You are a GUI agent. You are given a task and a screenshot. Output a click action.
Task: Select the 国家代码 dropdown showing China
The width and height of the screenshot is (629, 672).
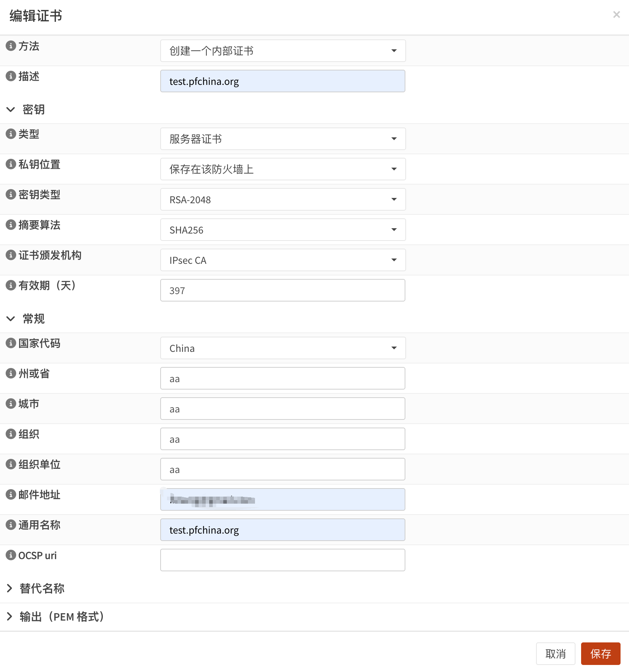(283, 348)
